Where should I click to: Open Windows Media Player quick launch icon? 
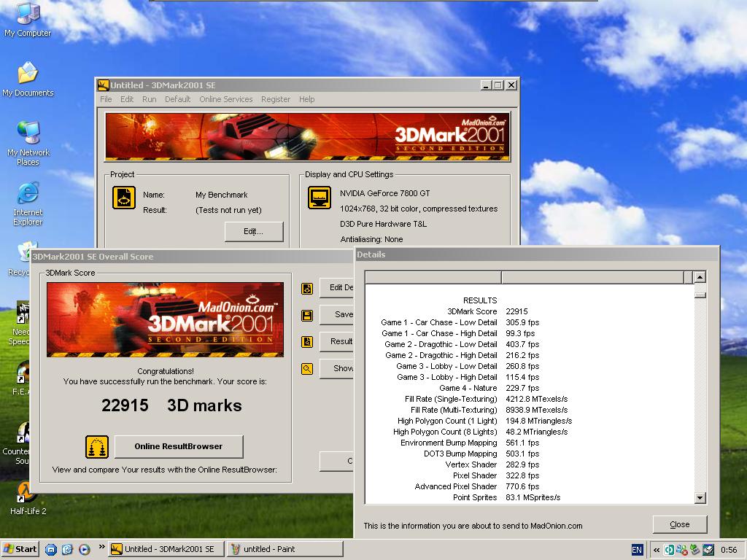85,550
